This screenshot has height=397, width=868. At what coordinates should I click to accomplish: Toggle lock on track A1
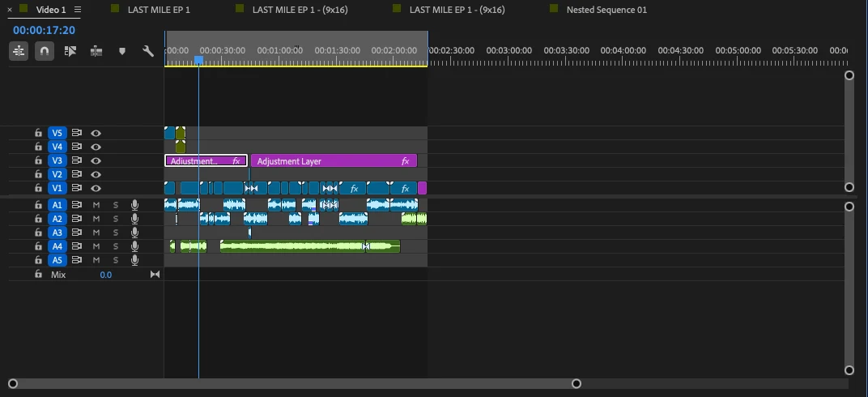(38, 205)
